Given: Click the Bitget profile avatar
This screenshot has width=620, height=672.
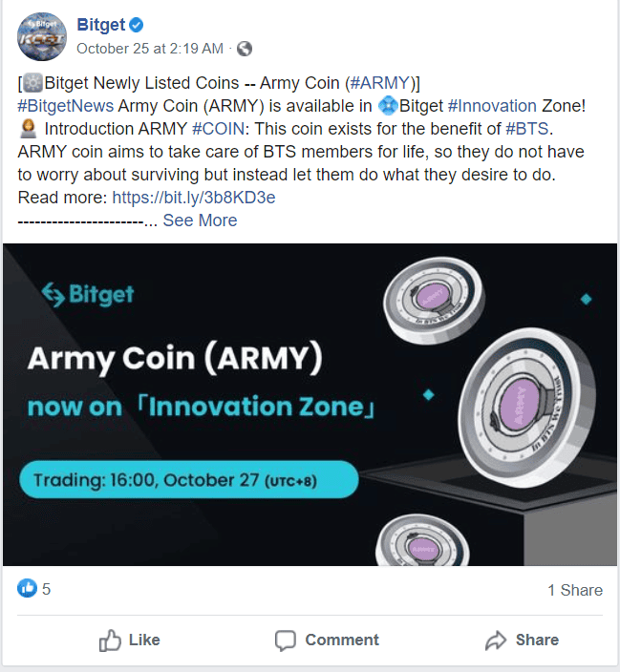Looking at the screenshot, I should tap(42, 37).
